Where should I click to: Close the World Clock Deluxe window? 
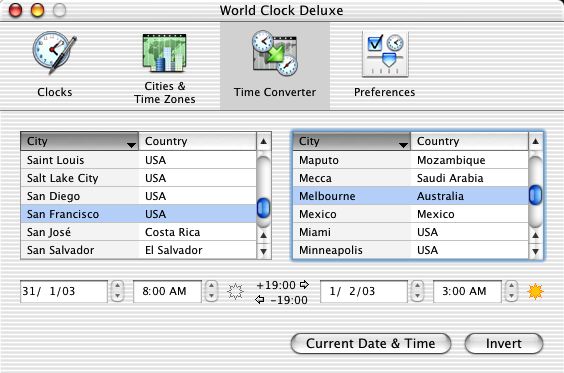(15, 10)
